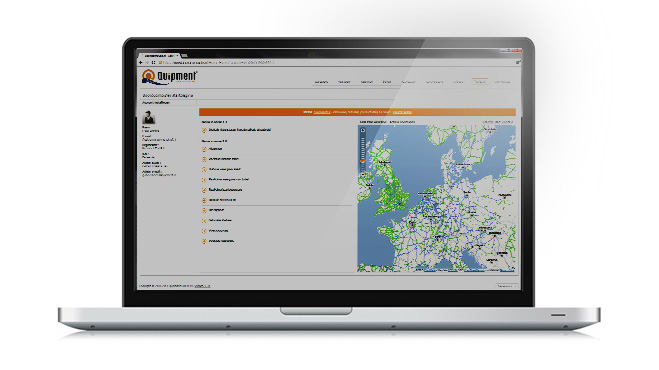The image size is (659, 370).
Task: Click the pan control atop the map zoom bar
Action: tap(363, 131)
